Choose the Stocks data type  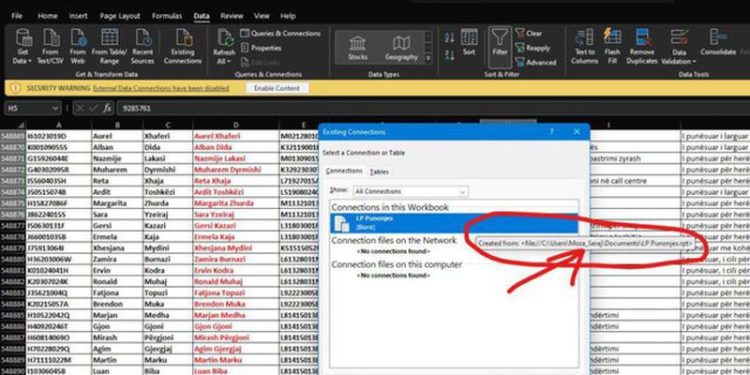(358, 48)
